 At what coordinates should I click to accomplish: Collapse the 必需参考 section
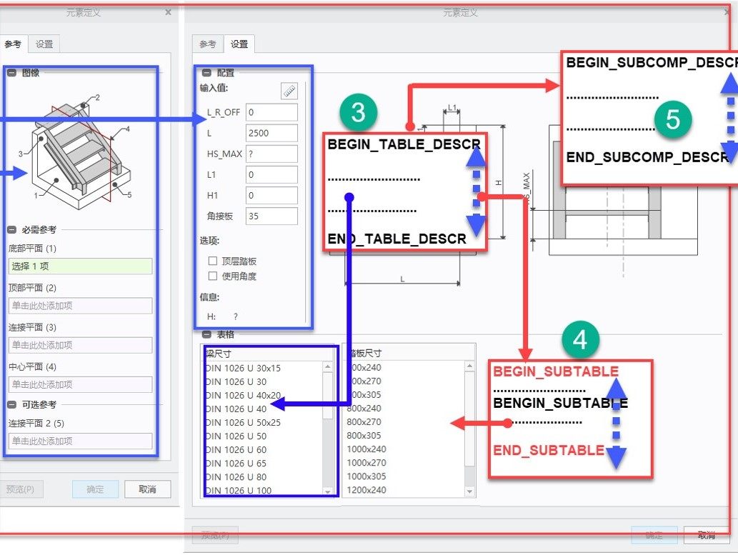pyautogui.click(x=11, y=230)
